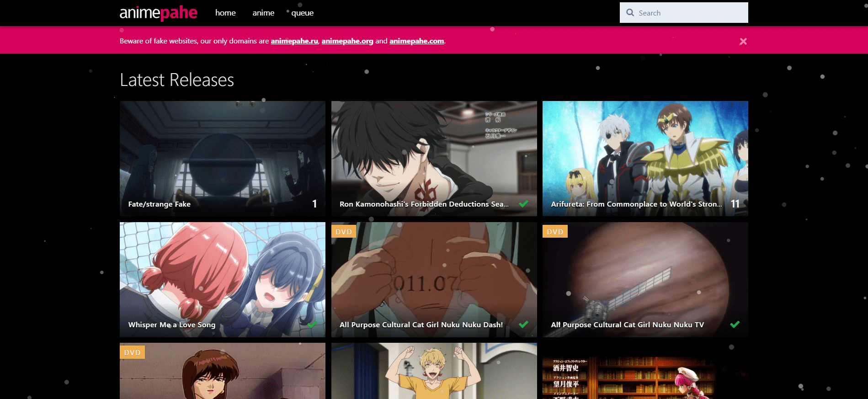This screenshot has height=399, width=868.
Task: Go to the queue page
Action: click(x=302, y=13)
